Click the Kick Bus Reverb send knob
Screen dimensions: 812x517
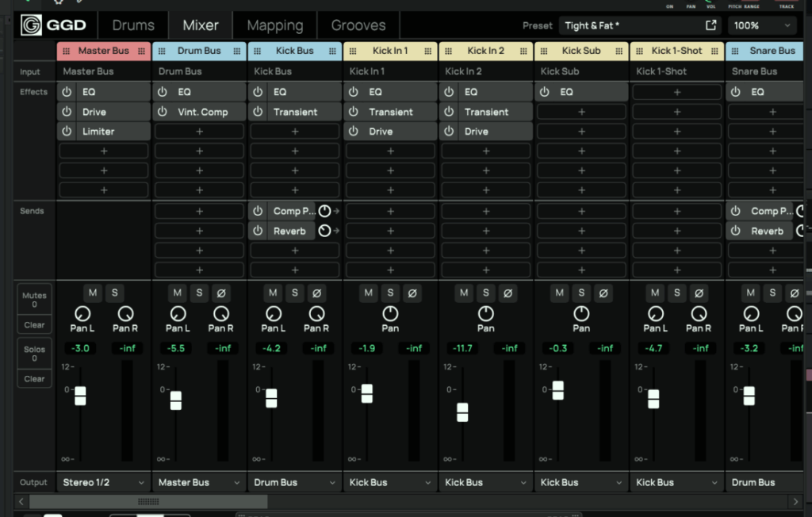coord(324,231)
